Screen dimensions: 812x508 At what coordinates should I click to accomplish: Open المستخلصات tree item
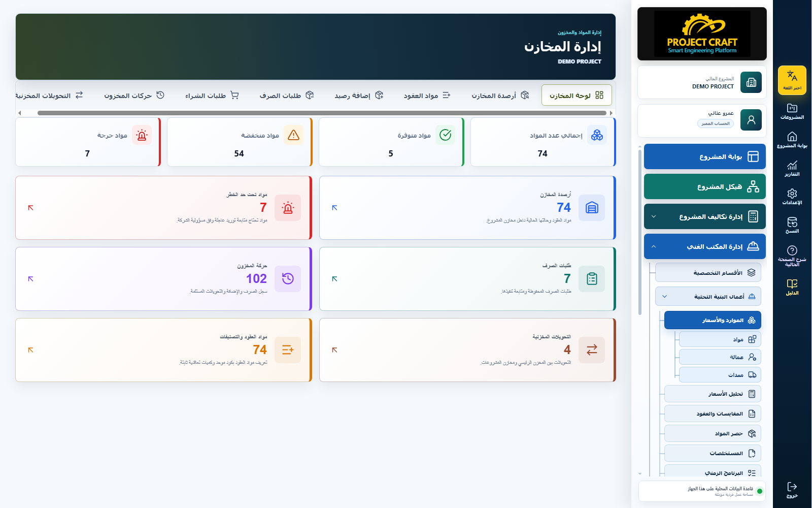pyautogui.click(x=713, y=453)
